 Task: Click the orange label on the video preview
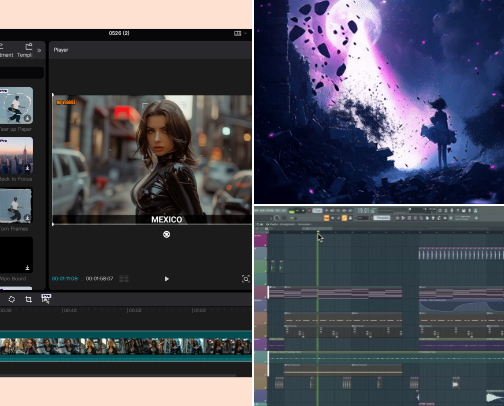coord(66,102)
